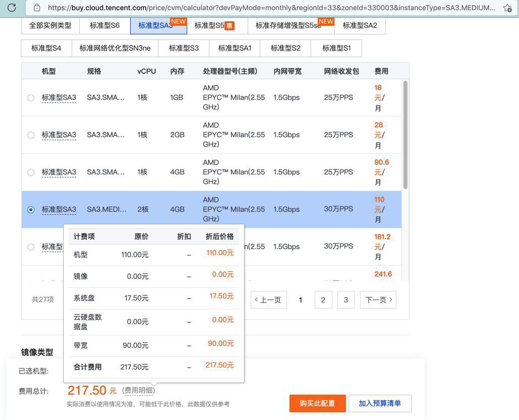Select the 标准型S3 tab
This screenshot has width=519, height=420.
click(x=184, y=48)
